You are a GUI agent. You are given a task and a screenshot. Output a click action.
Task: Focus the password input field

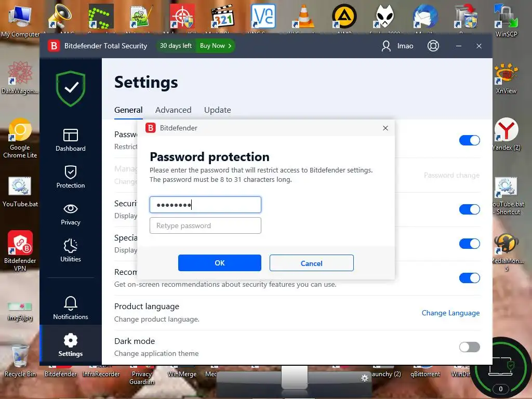[205, 205]
